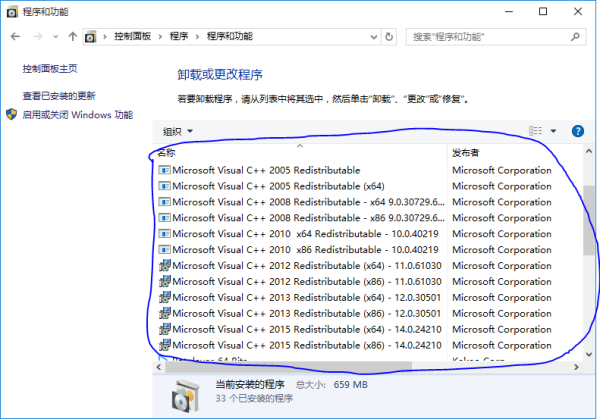Click Microsoft Corporation publisher in 2015 (x86) row

click(502, 346)
